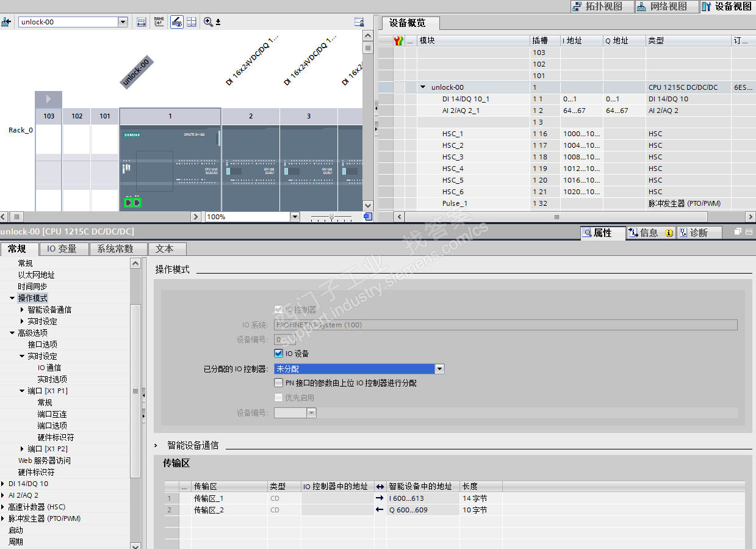Collapse the 操作模式 tree node
Viewport: 756px width, 549px height.
tap(12, 298)
